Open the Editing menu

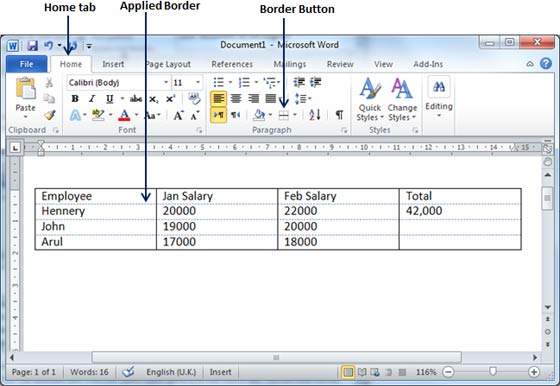(x=439, y=98)
